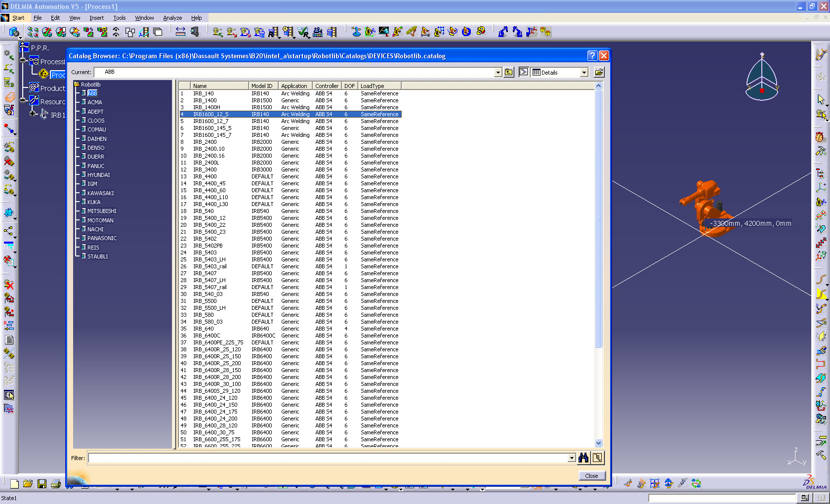Screen dimensions: 830x504
Task: Click the document list icon on left toolbar
Action: point(9,340)
